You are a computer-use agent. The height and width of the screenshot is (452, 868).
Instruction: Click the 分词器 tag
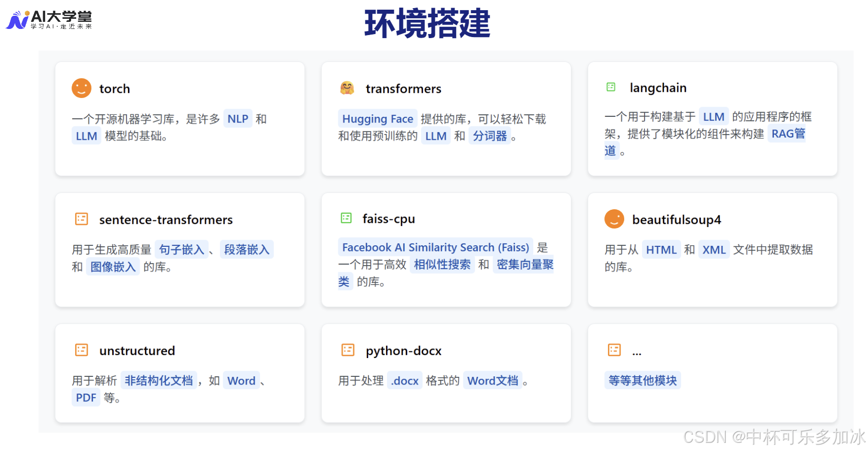point(490,136)
